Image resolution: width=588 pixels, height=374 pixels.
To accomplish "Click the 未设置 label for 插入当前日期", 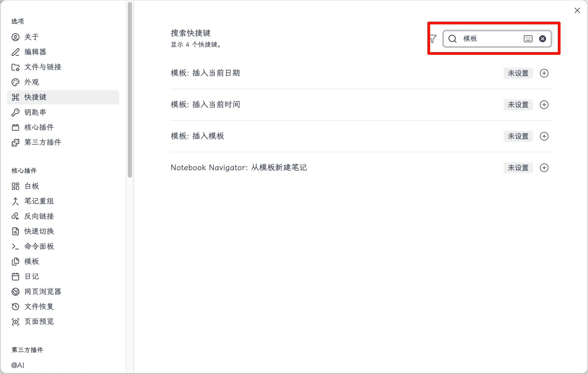I will point(518,73).
